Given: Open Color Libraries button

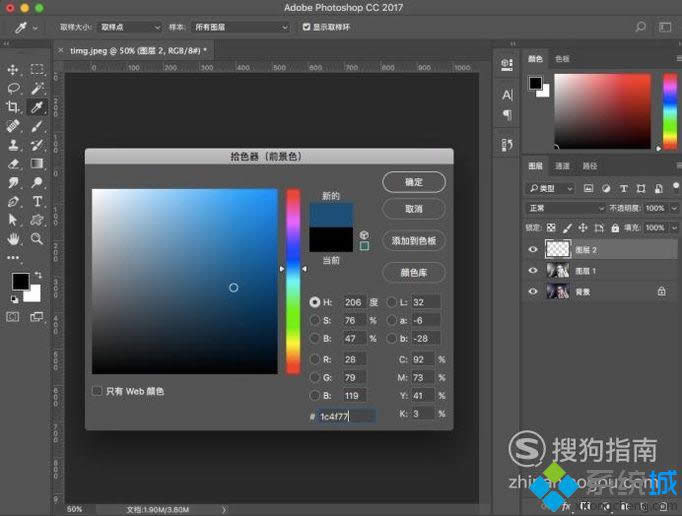Looking at the screenshot, I should click(x=414, y=273).
